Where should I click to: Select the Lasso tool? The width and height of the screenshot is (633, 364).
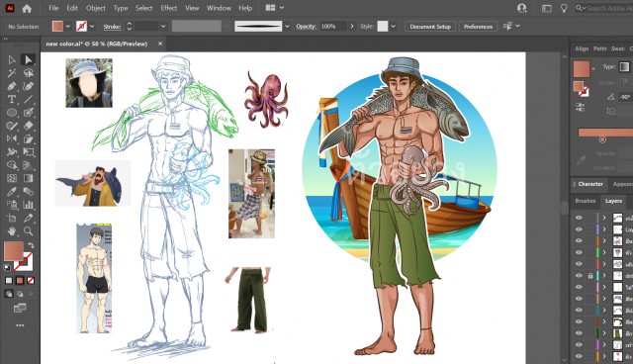(x=28, y=73)
